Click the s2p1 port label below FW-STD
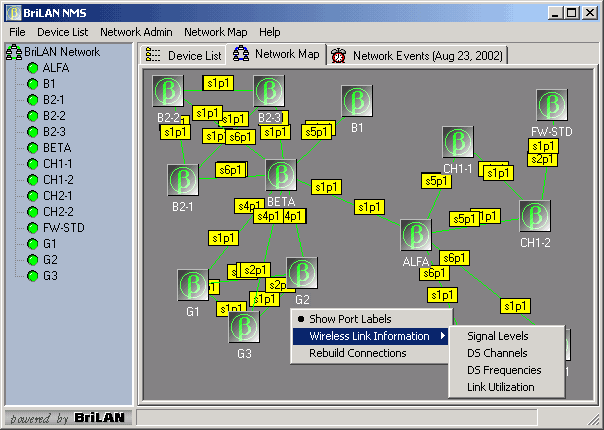604x430 pixels. 542,159
